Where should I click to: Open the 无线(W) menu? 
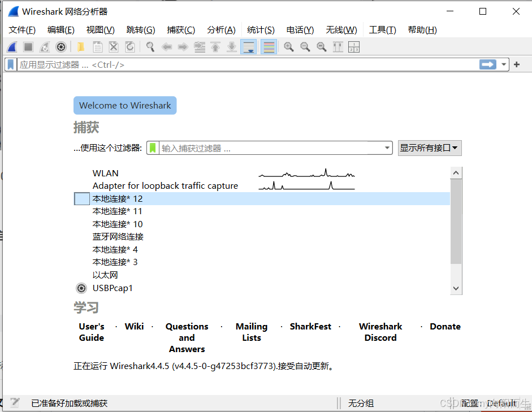point(341,30)
